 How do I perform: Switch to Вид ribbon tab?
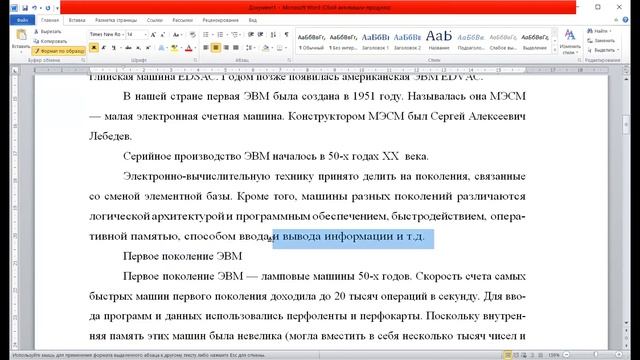[253, 20]
